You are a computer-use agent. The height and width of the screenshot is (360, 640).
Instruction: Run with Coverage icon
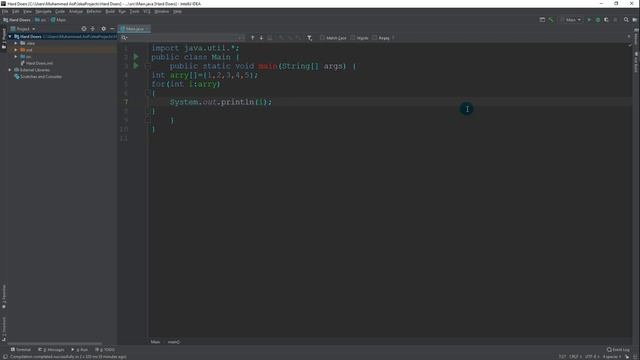607,20
